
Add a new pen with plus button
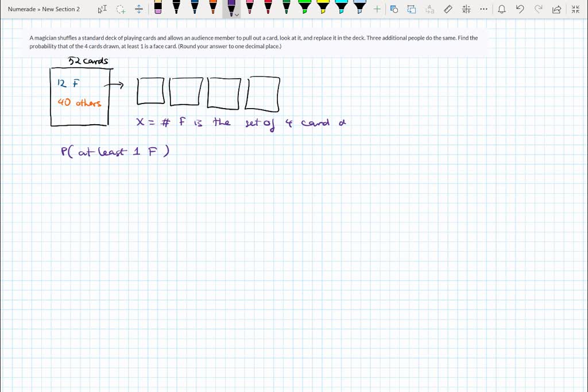pyautogui.click(x=377, y=9)
